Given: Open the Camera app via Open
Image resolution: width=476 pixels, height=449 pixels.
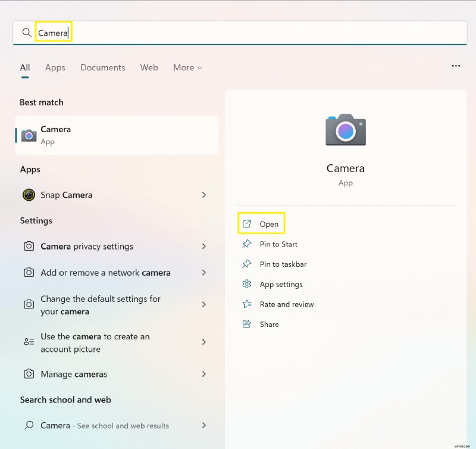Looking at the screenshot, I should click(x=264, y=224).
